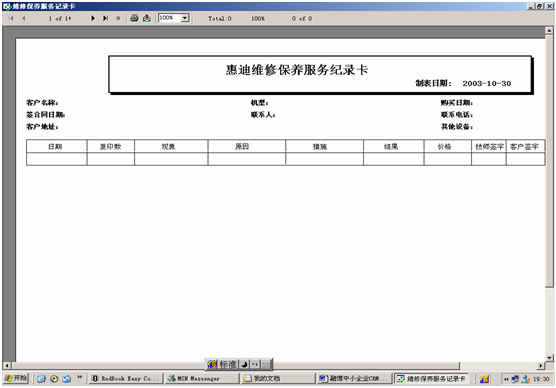Open the Windows 开始 Start menu

(16, 378)
